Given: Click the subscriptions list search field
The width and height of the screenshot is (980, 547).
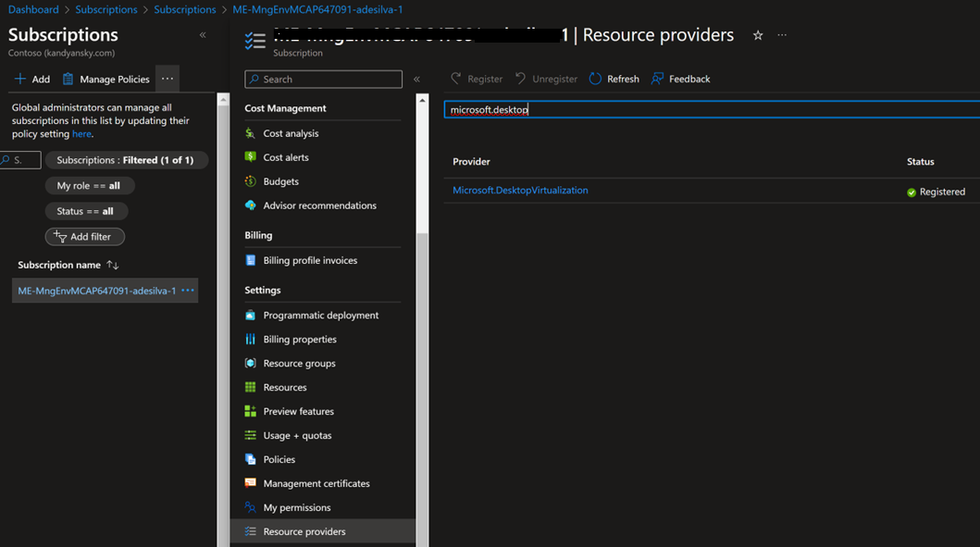Looking at the screenshot, I should [20, 160].
